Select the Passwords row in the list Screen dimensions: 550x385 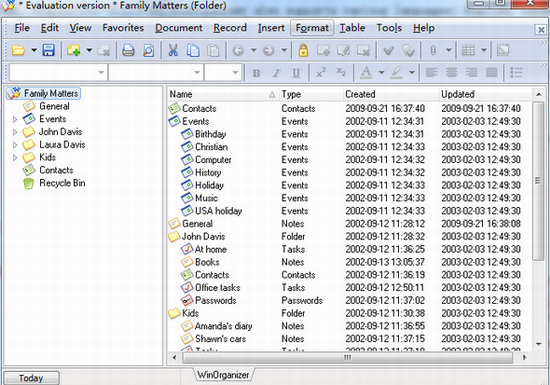(349, 300)
